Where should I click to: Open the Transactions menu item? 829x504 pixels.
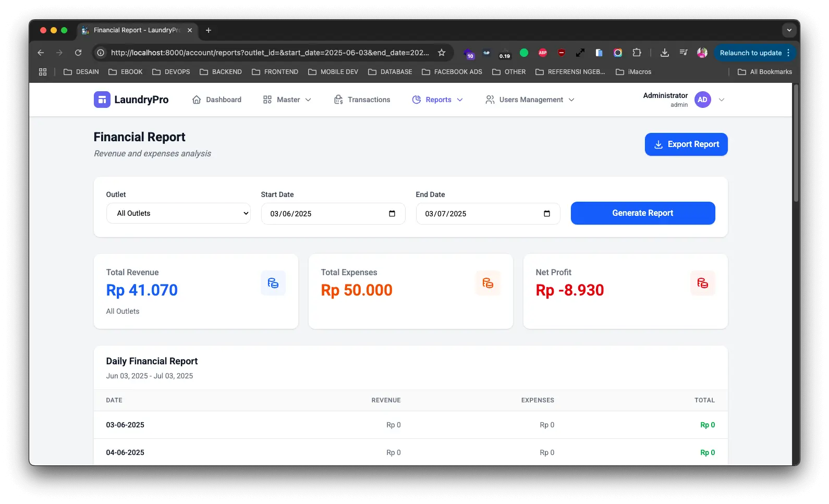[362, 100]
